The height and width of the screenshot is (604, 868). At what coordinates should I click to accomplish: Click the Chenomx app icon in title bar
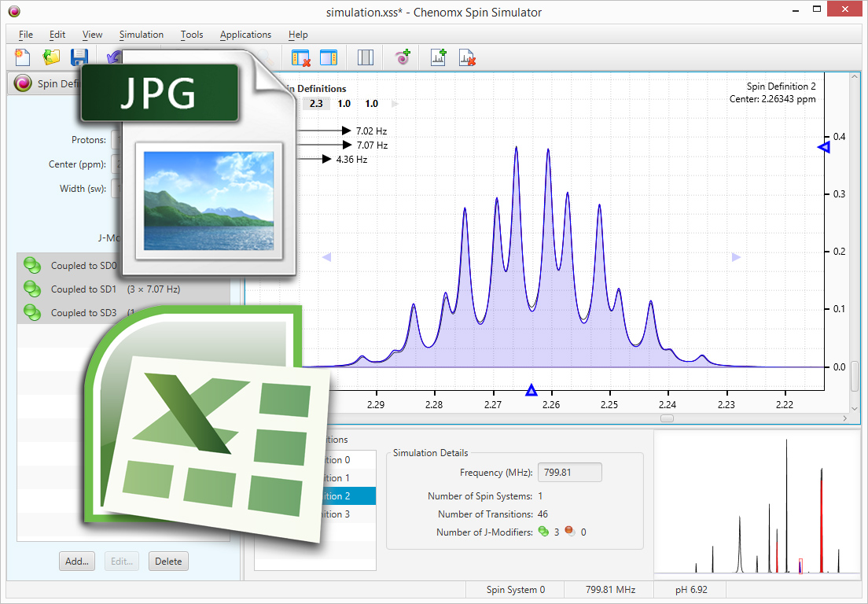point(14,11)
